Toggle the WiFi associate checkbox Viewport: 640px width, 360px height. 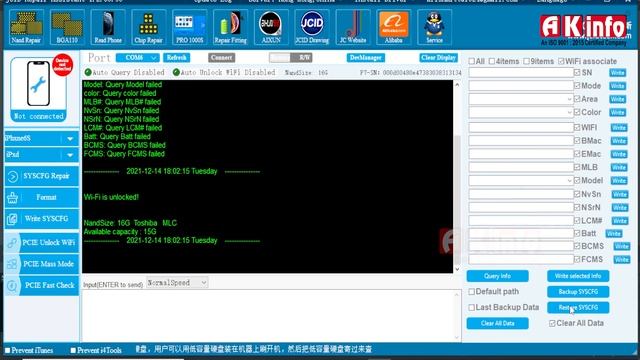[x=561, y=61]
